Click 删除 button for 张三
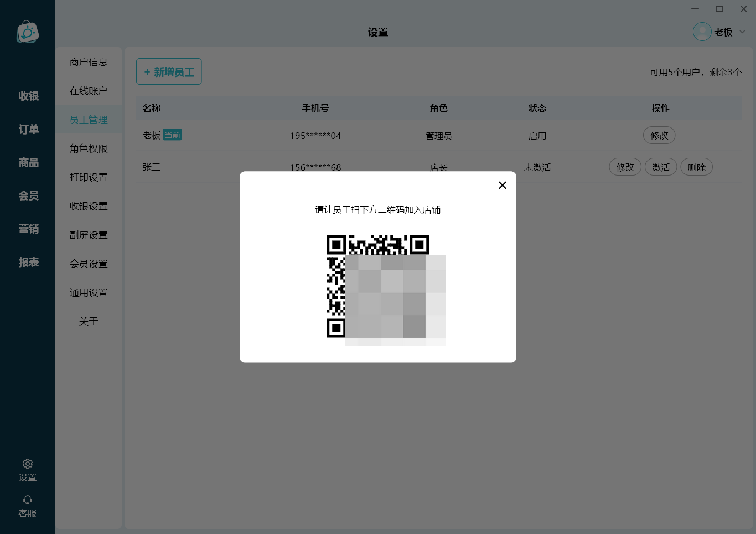The height and width of the screenshot is (534, 756). [x=696, y=167]
